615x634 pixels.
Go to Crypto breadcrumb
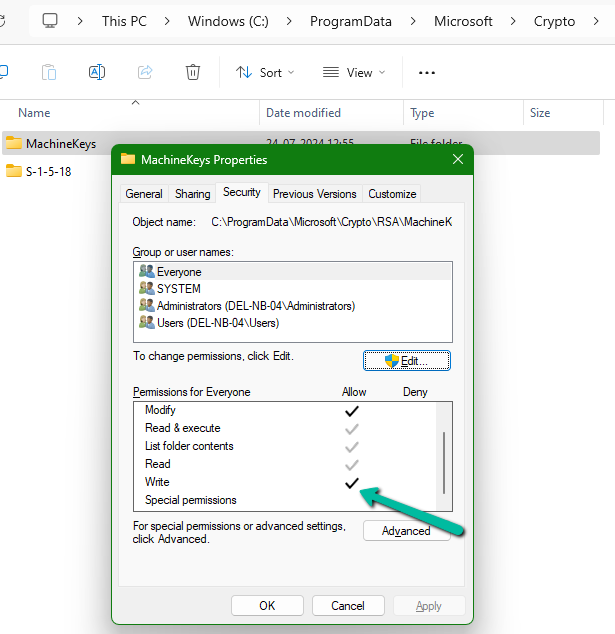(554, 21)
